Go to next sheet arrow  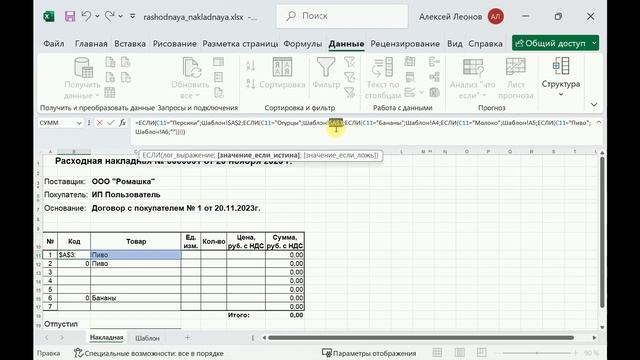tap(62, 338)
